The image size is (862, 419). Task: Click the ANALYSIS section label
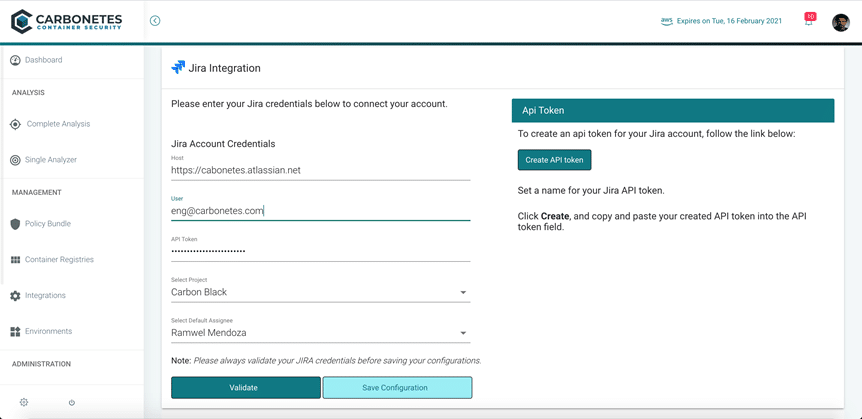click(28, 92)
